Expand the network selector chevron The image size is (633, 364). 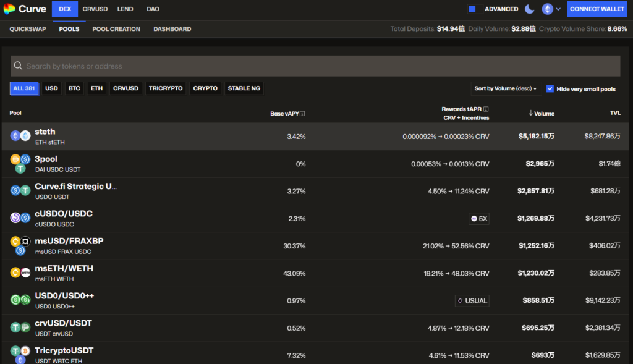558,9
